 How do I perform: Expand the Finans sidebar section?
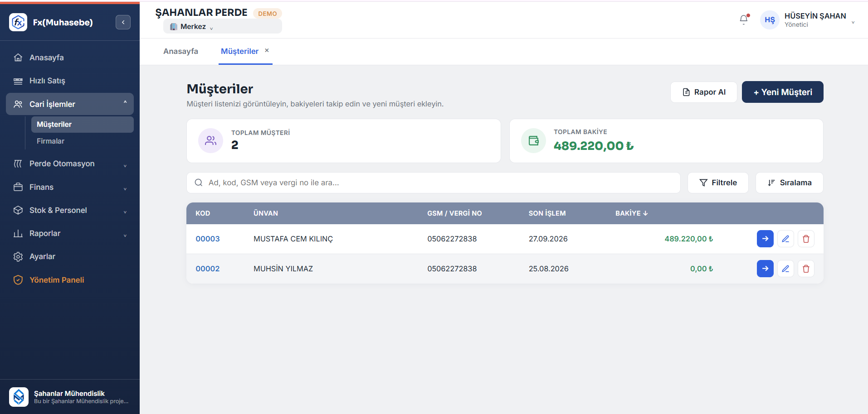tap(70, 187)
